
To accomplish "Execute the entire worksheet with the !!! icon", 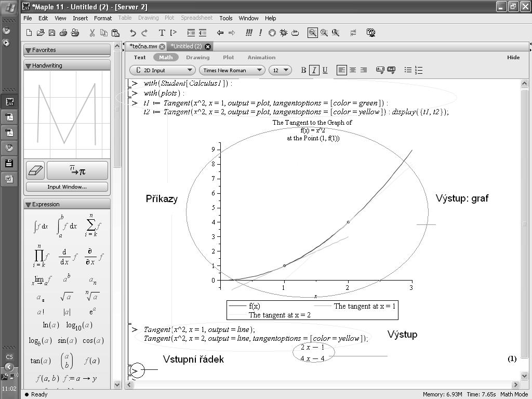I will click(249, 33).
